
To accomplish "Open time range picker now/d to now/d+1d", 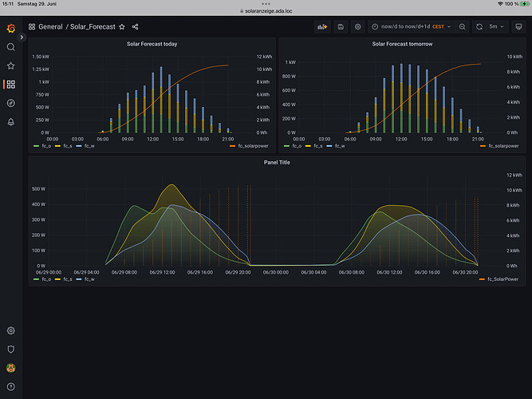I will (412, 26).
